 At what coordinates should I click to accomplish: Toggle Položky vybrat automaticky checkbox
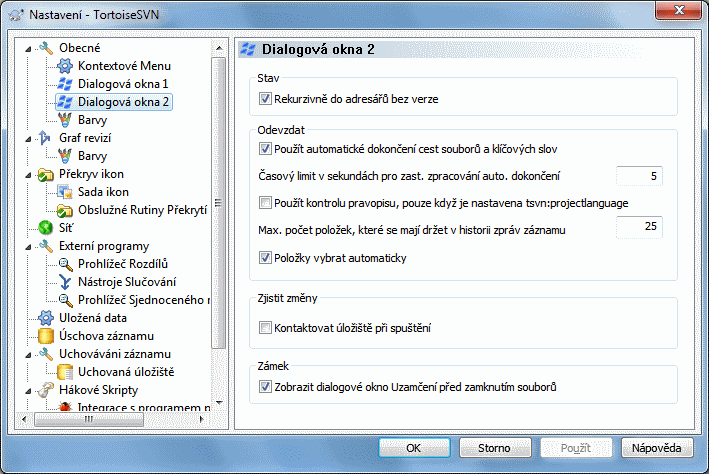pos(265,258)
